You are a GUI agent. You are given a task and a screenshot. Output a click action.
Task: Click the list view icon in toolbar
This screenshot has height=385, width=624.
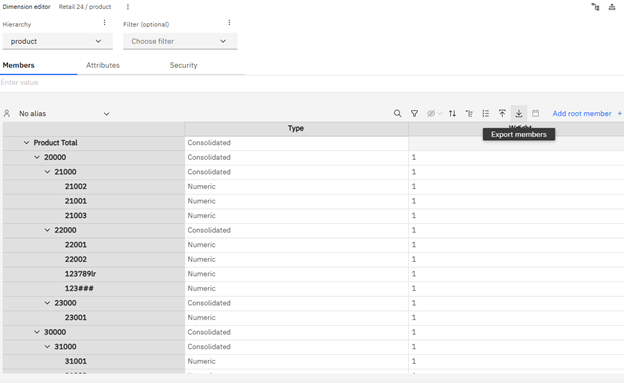pyautogui.click(x=486, y=113)
